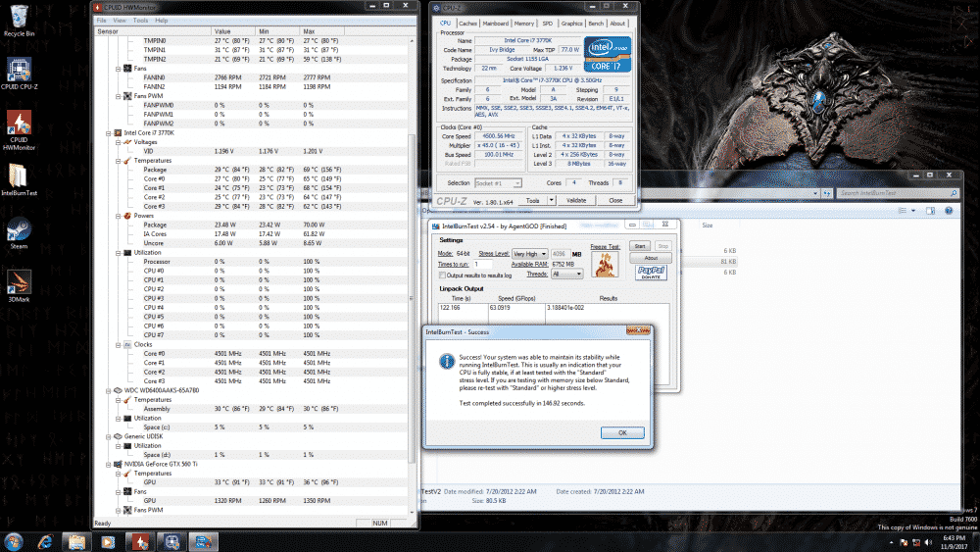Open HWMonitor Help menu
980x552 pixels.
point(162,20)
